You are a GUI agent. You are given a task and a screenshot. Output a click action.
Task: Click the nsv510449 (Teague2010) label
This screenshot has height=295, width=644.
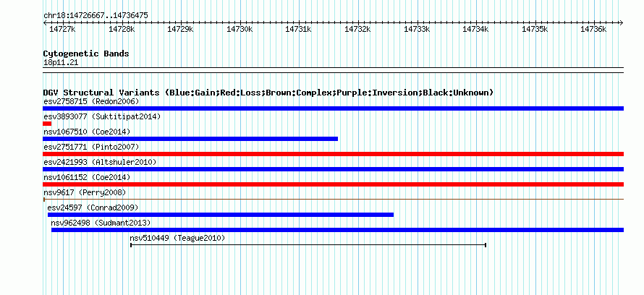(177, 238)
